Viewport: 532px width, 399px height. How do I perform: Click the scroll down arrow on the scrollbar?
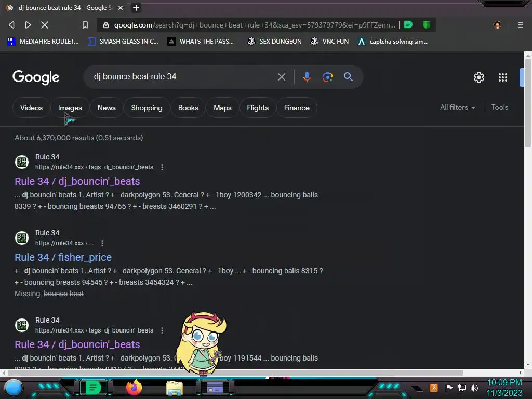[x=528, y=365]
